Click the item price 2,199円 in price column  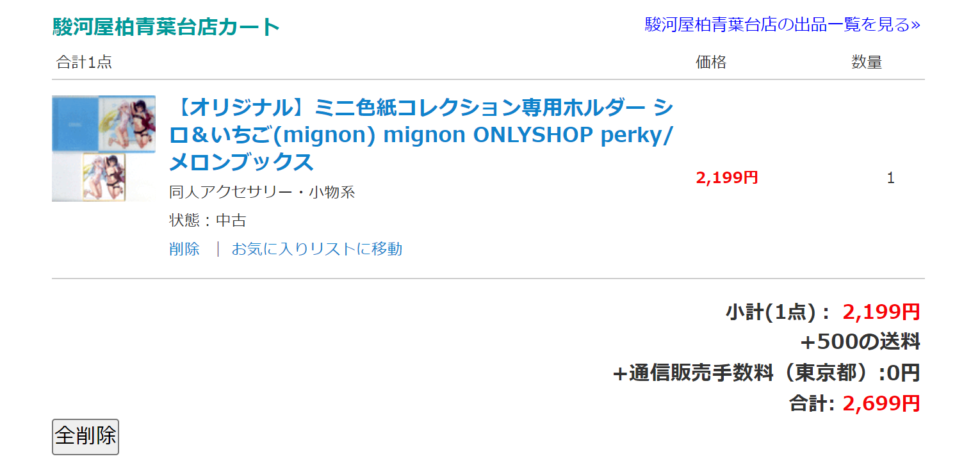pos(727,178)
